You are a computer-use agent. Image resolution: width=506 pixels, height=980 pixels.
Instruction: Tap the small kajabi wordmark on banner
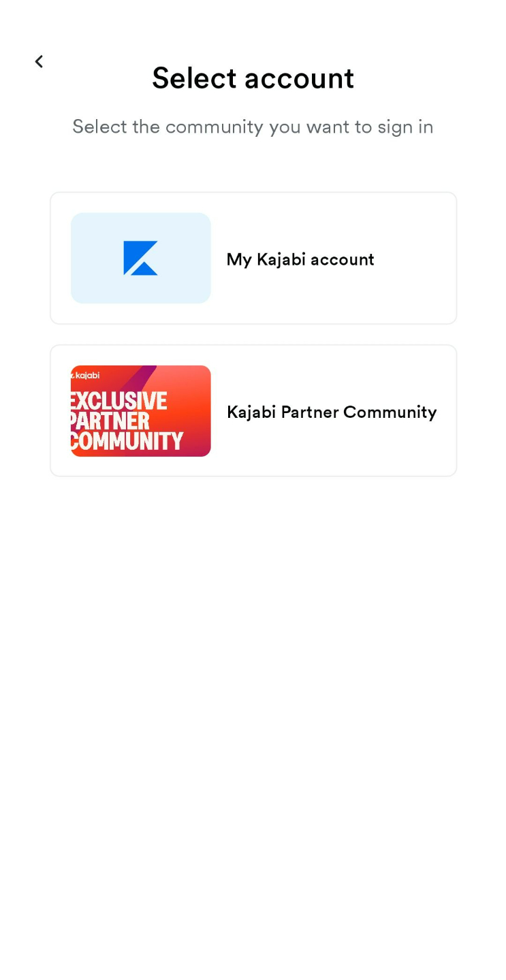86,375
